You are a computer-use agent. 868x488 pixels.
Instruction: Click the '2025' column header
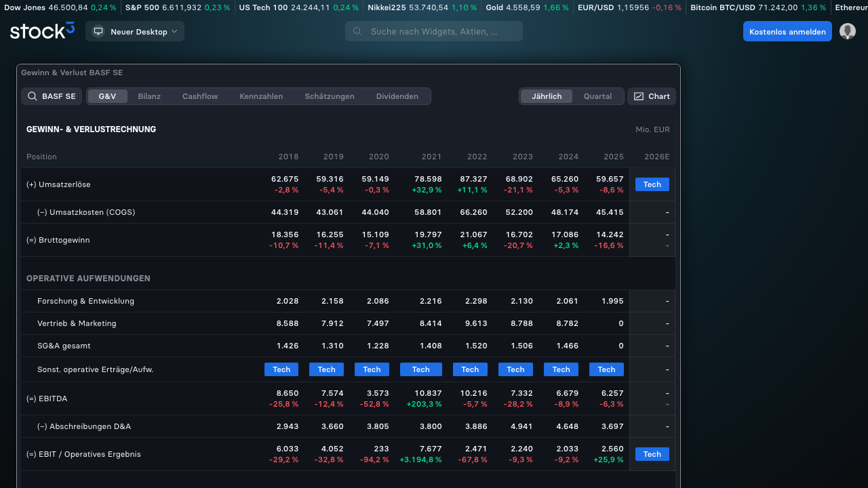tap(614, 157)
